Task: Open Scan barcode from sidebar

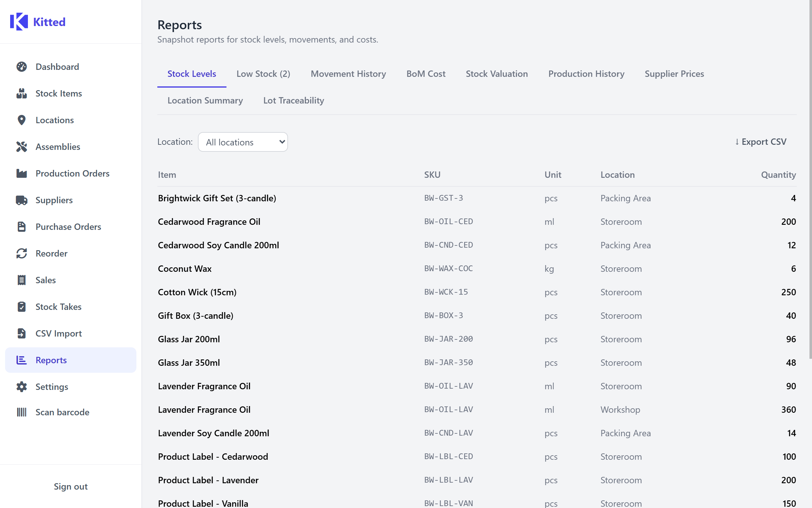Action: [x=70, y=412]
